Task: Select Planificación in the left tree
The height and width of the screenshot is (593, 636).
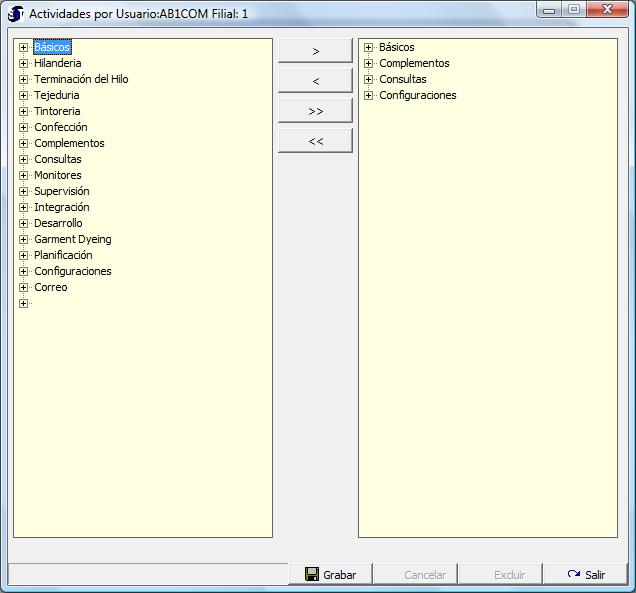Action: pyautogui.click(x=63, y=255)
